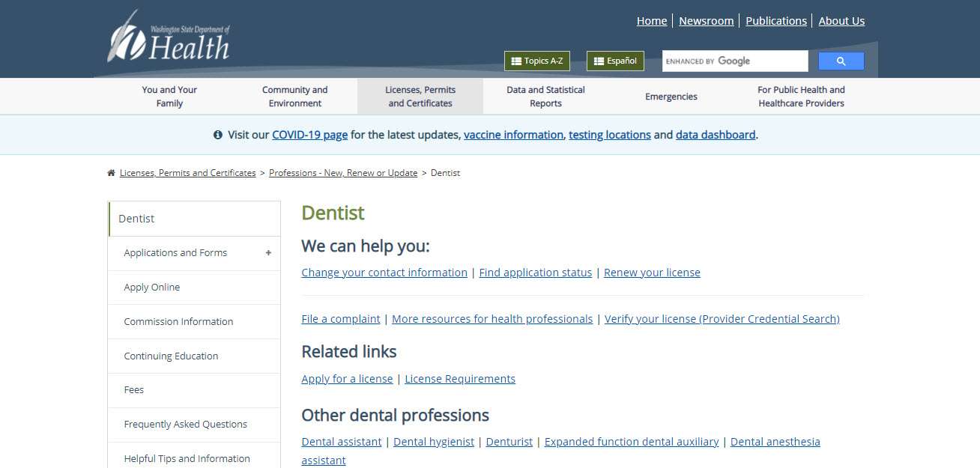
Task: Expand the Applications and Forms section
Action: coord(267,253)
